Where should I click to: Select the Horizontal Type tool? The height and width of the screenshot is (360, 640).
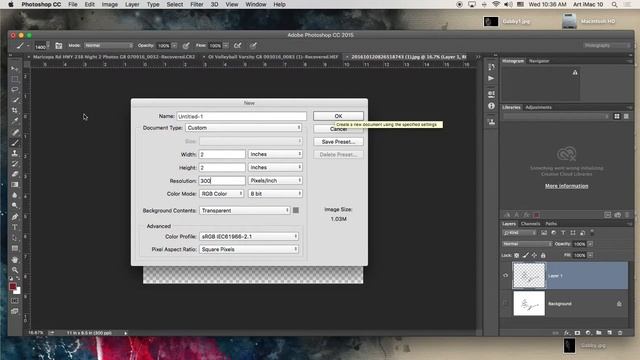pyautogui.click(x=15, y=227)
